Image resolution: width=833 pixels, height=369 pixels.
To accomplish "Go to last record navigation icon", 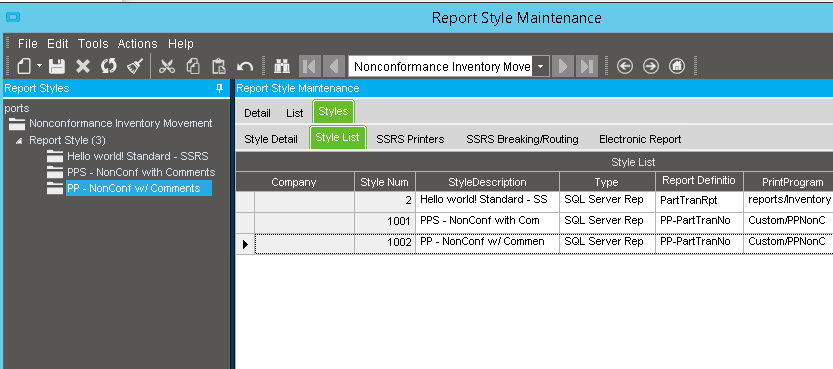I will 587,66.
